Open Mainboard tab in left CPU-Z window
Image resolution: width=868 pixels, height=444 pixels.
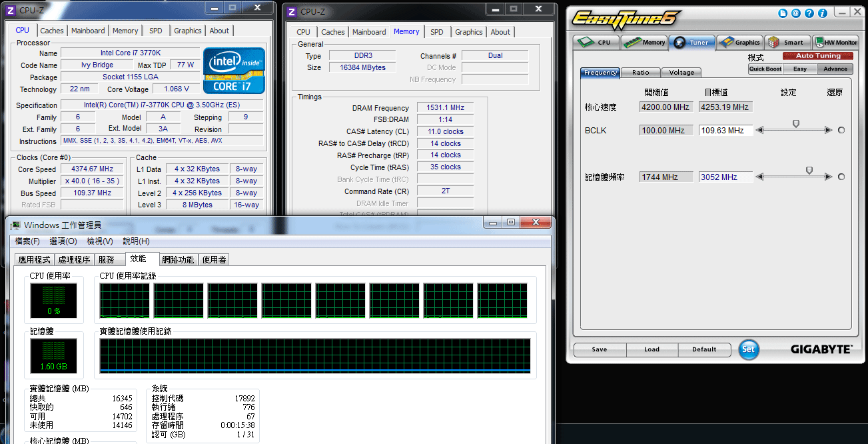pos(88,31)
